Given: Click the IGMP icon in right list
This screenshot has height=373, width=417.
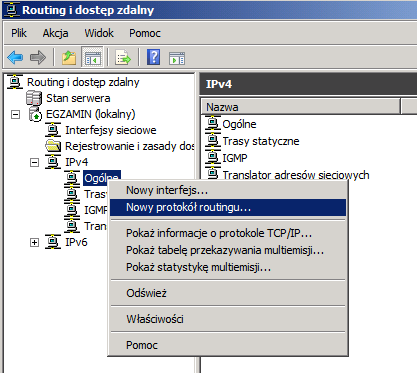Looking at the screenshot, I should coord(213,158).
